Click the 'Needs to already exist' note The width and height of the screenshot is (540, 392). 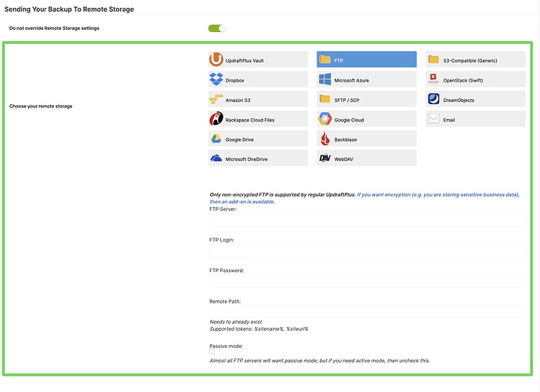tap(236, 321)
